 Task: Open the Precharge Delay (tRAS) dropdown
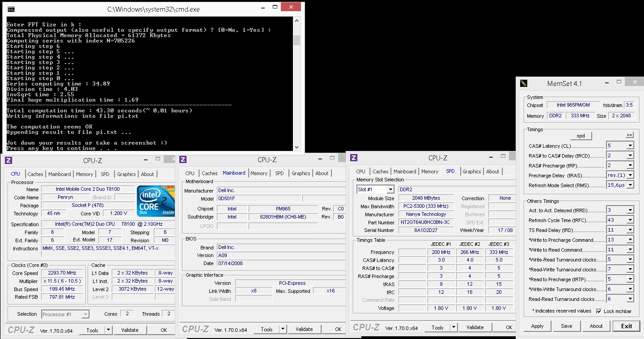(630, 175)
